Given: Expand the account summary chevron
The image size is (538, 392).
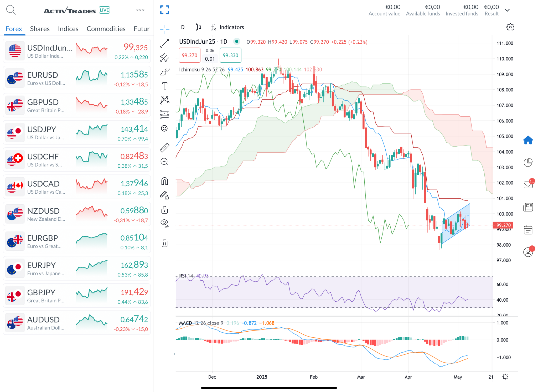Looking at the screenshot, I should click(507, 10).
